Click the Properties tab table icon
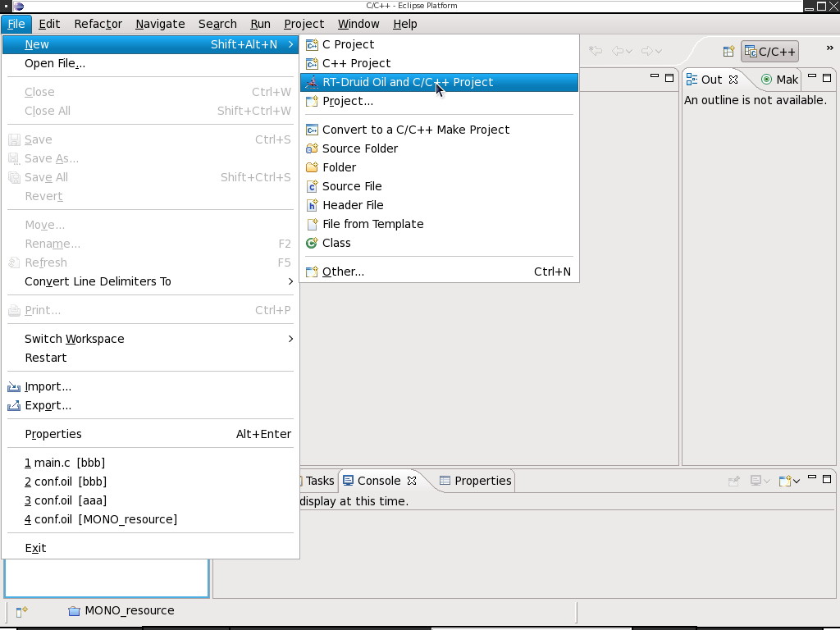Image resolution: width=840 pixels, height=630 pixels. [445, 481]
